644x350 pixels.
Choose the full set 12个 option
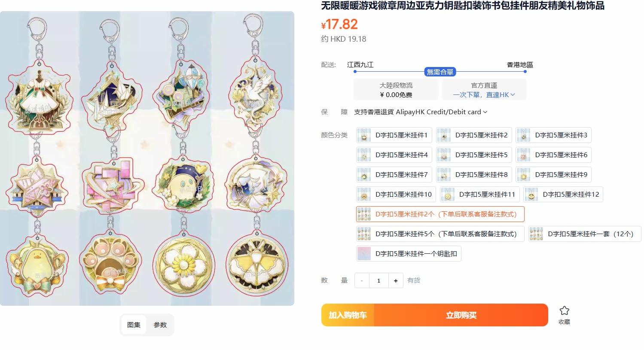coord(584,234)
